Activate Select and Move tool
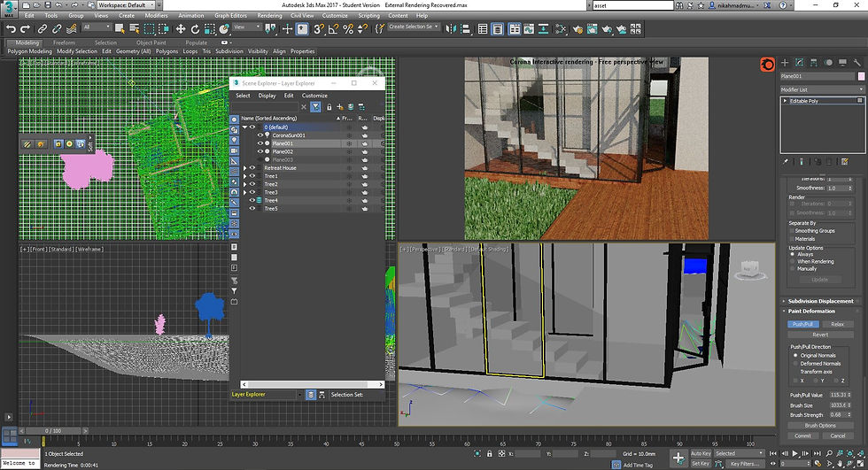 [181, 28]
